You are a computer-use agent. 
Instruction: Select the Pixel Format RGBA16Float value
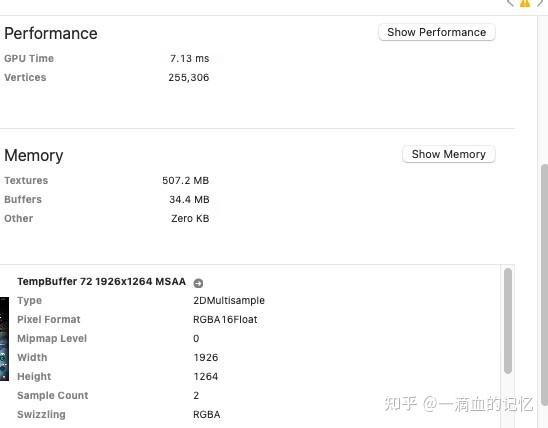225,319
